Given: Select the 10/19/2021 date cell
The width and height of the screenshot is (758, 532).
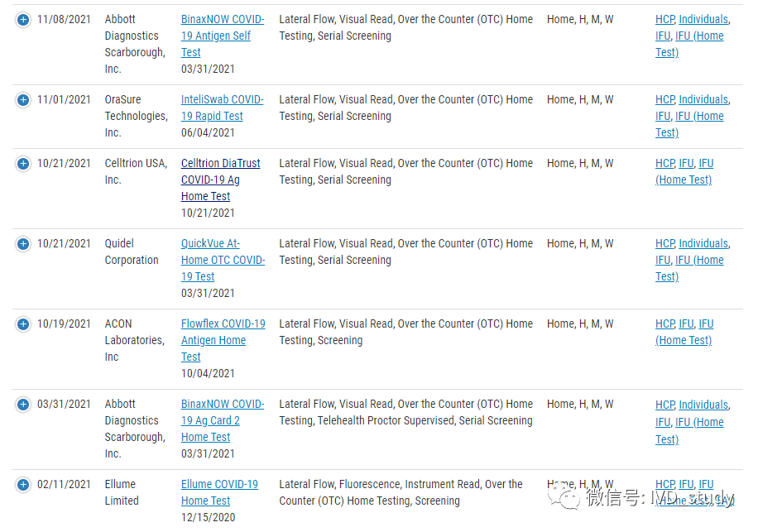Looking at the screenshot, I should [64, 324].
